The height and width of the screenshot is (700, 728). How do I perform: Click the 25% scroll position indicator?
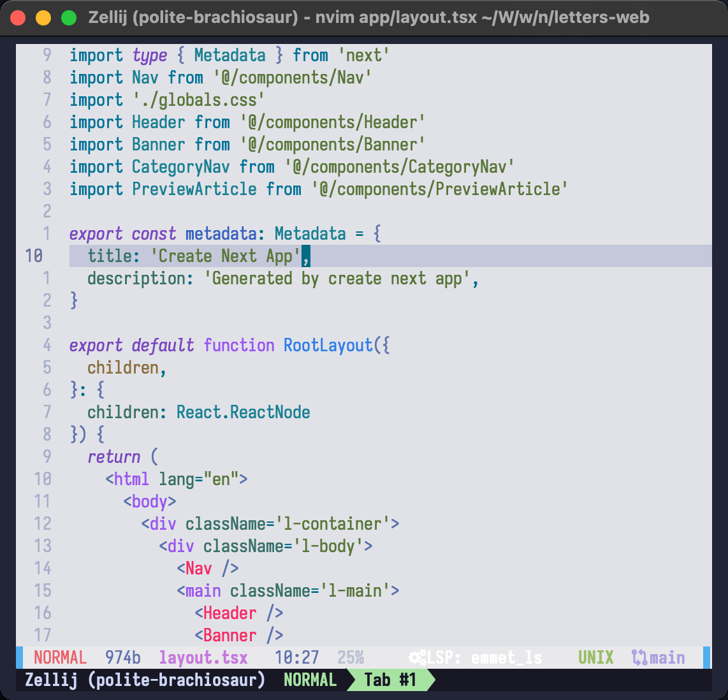[350, 657]
